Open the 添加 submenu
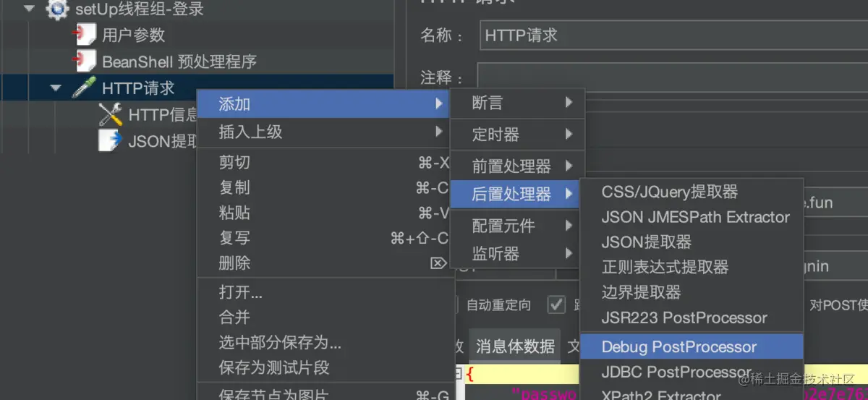 click(324, 104)
